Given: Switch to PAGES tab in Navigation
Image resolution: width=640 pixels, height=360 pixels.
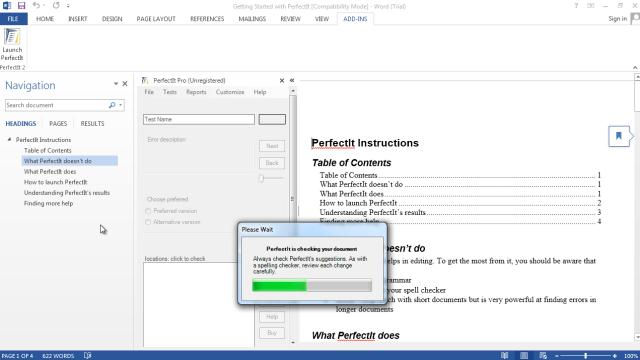Looking at the screenshot, I should (58, 124).
